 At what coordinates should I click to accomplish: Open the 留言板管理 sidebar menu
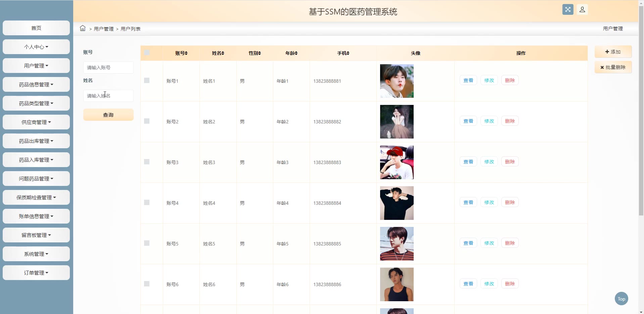click(36, 235)
